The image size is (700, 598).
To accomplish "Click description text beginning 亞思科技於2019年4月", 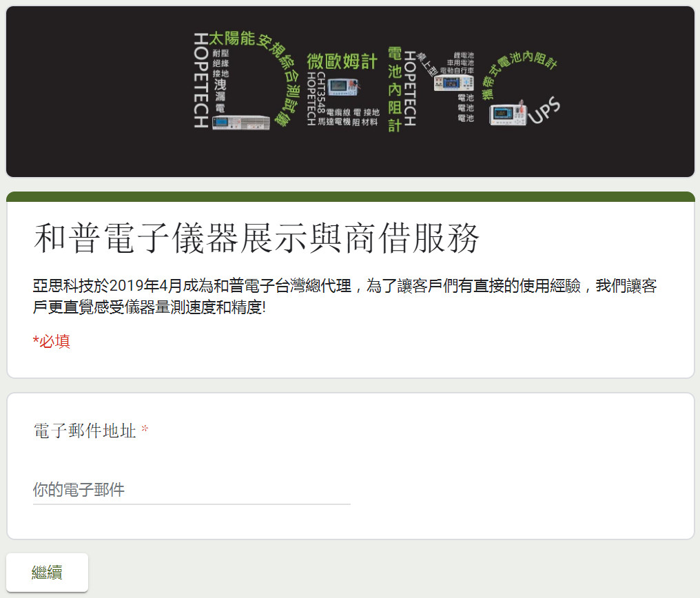I will pos(344,296).
